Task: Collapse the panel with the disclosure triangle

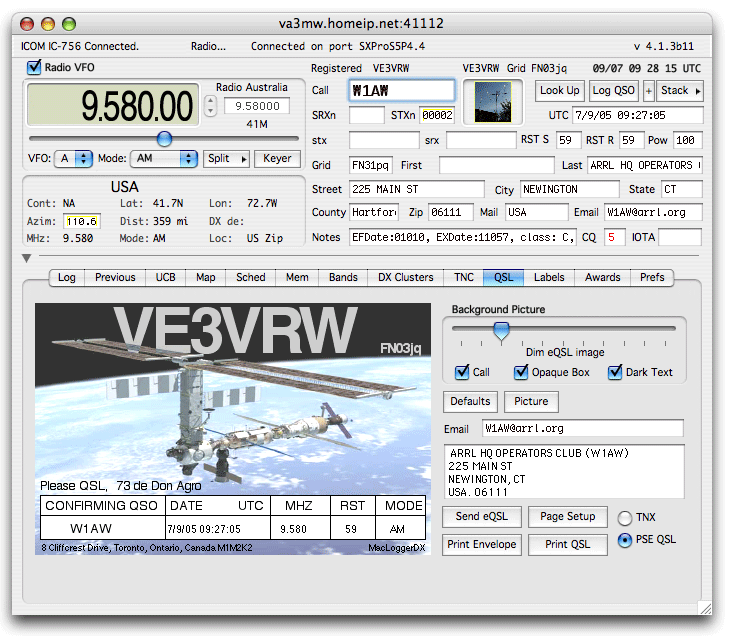Action: pos(27,258)
